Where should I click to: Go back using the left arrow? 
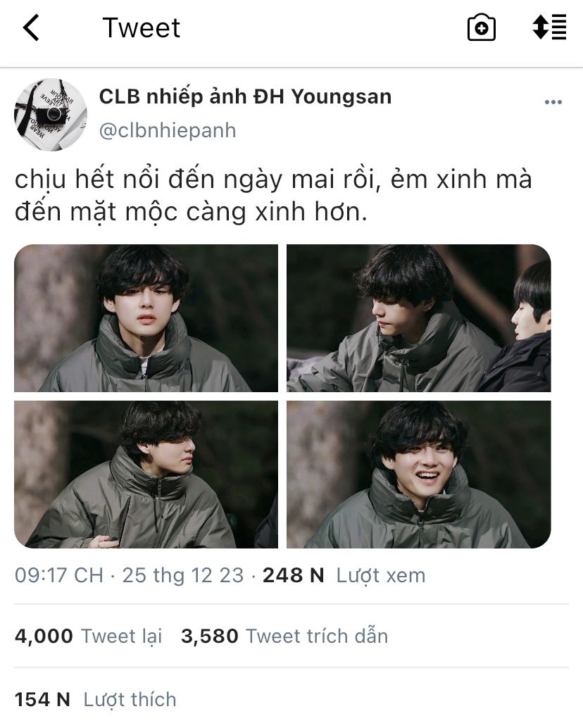coord(31,28)
